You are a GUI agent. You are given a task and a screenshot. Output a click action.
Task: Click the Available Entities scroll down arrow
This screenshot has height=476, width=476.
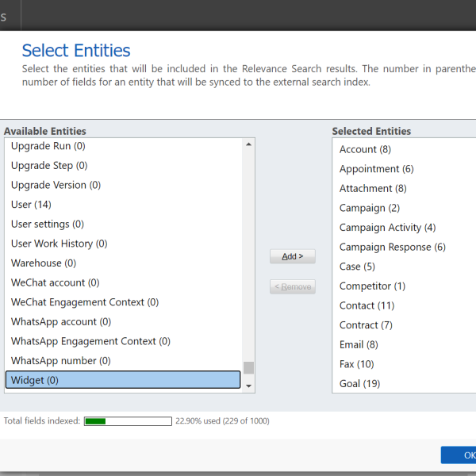pos(248,386)
